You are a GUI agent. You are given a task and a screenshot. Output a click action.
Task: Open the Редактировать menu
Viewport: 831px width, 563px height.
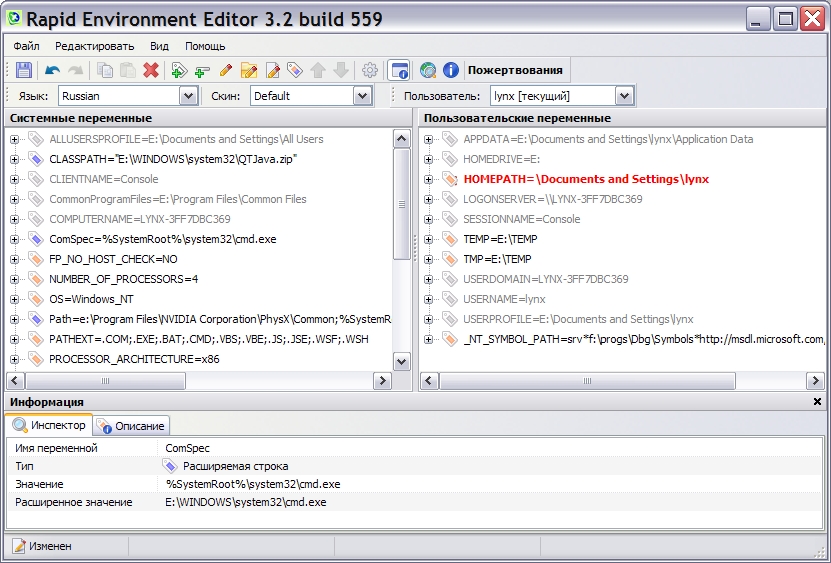point(94,46)
